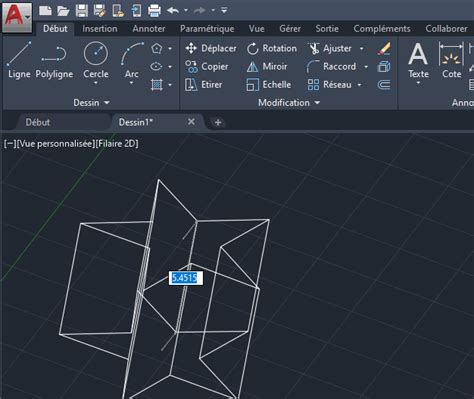474x399 pixels.
Task: Expand the Arc options dropdown
Action: tap(132, 83)
